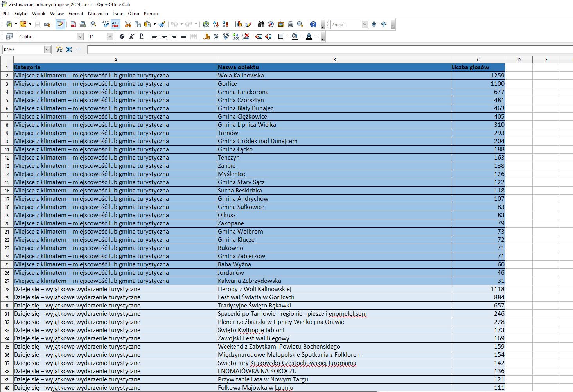
Task: Open the Gallery
Action: tap(281, 24)
